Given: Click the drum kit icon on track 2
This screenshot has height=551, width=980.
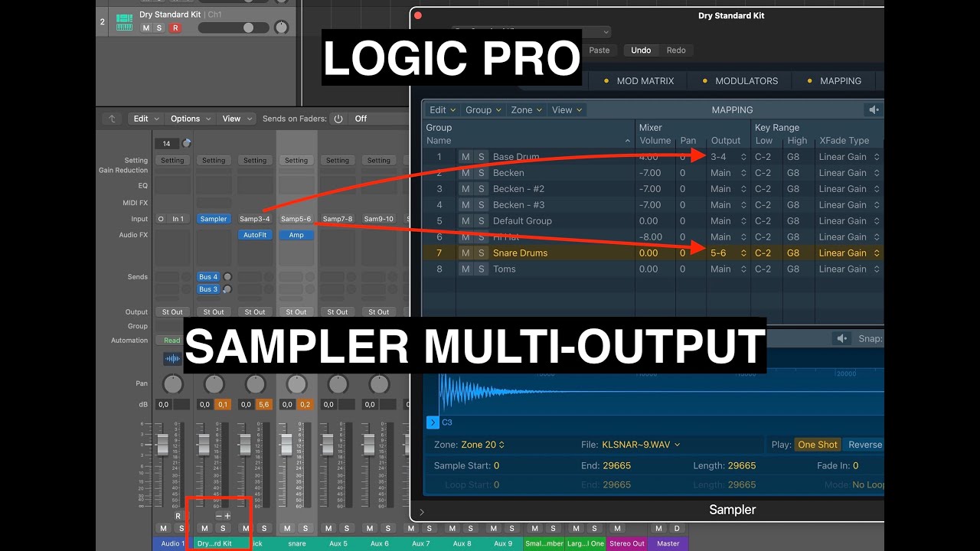Looking at the screenshot, I should [x=124, y=22].
